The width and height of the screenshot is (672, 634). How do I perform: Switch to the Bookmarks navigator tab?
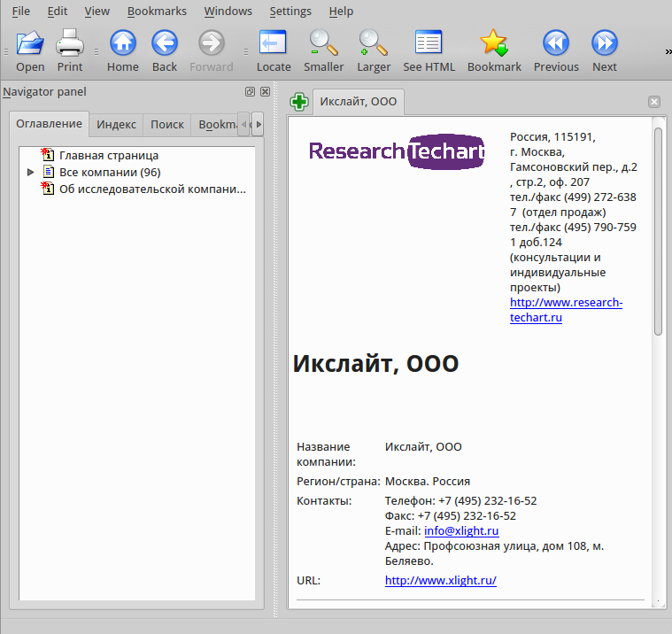click(215, 125)
